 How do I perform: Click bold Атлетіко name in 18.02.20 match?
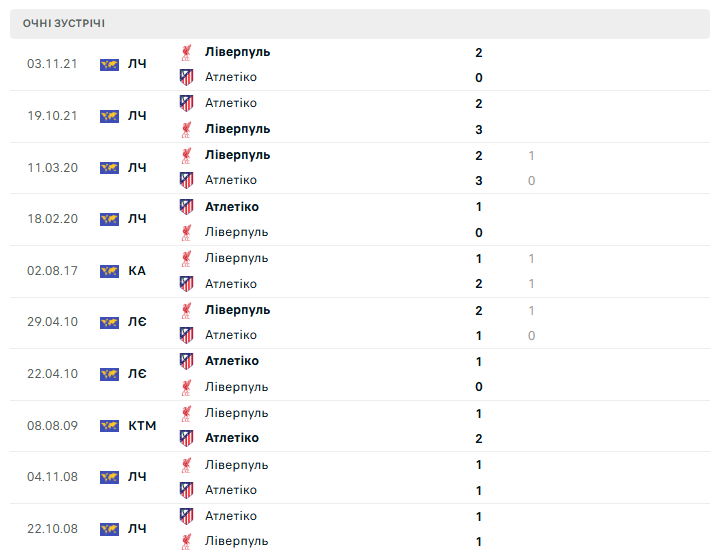[x=232, y=207]
